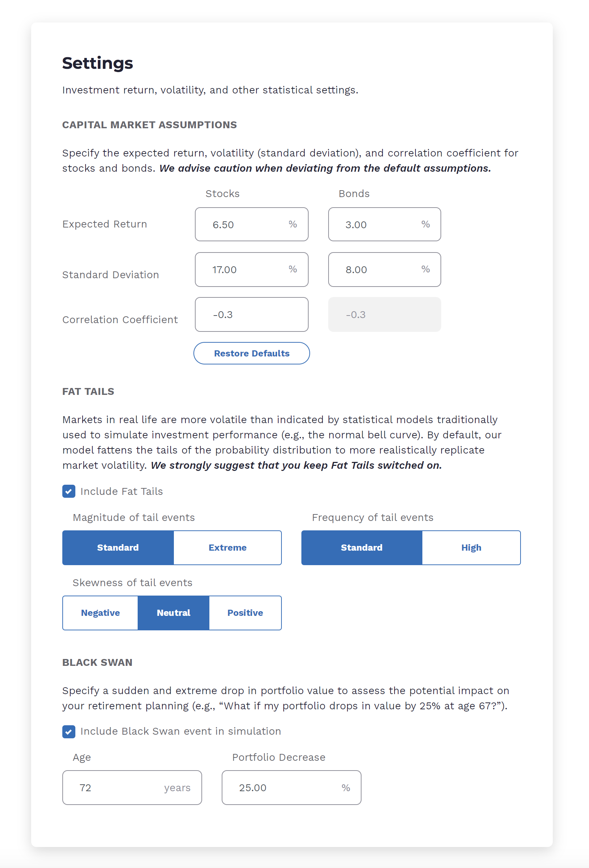Click the Restore Defaults button

(251, 353)
